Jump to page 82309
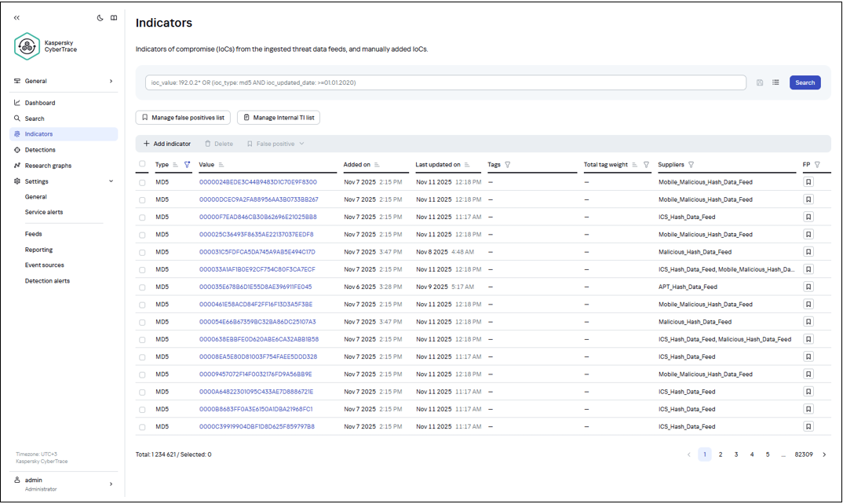843x504 pixels. pos(804,455)
